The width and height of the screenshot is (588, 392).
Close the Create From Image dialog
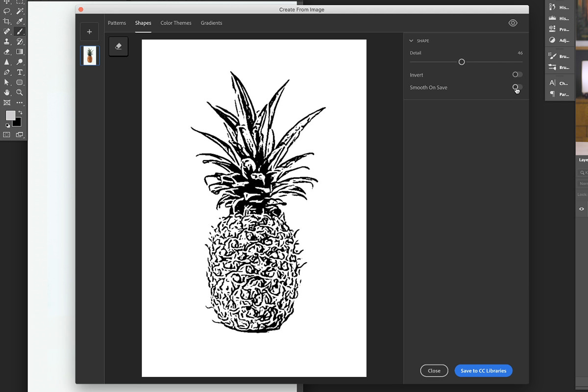click(x=434, y=370)
